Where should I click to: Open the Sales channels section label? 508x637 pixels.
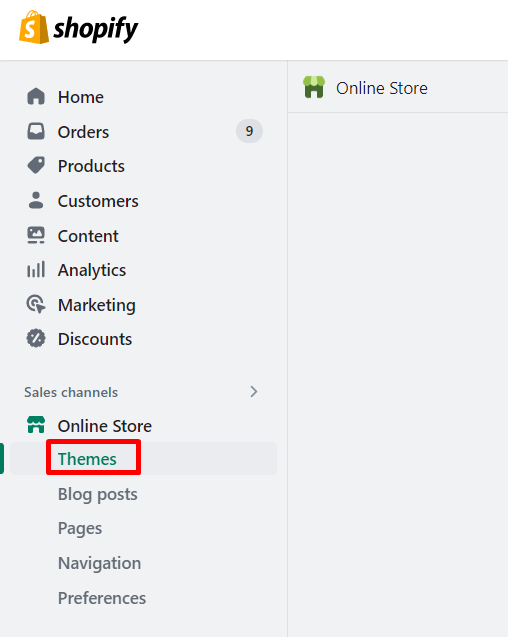(71, 392)
